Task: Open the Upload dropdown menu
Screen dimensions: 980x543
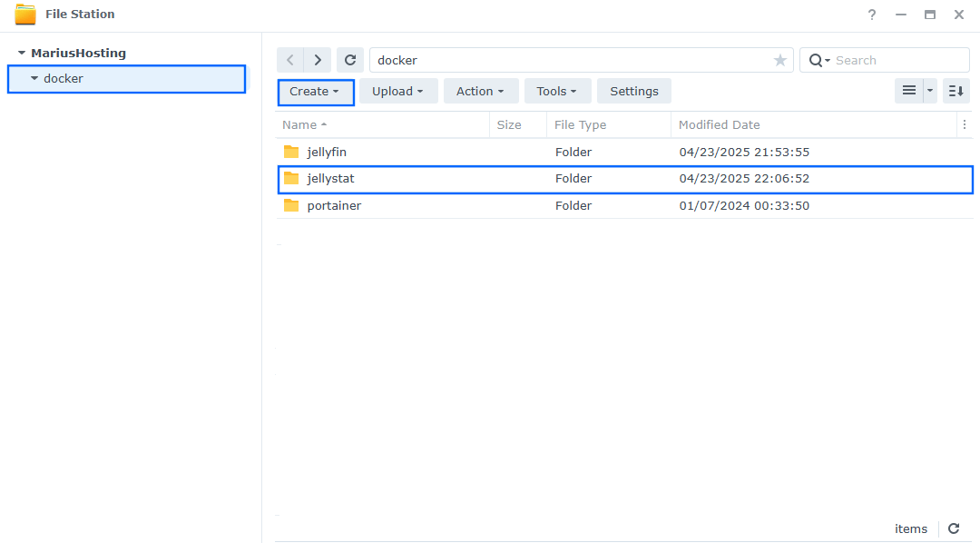Action: [x=398, y=91]
